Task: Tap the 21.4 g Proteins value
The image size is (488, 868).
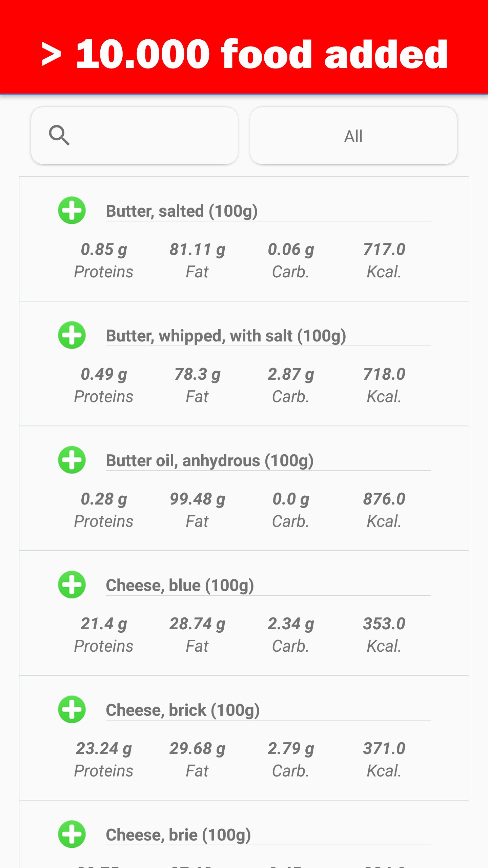Action: tap(104, 624)
